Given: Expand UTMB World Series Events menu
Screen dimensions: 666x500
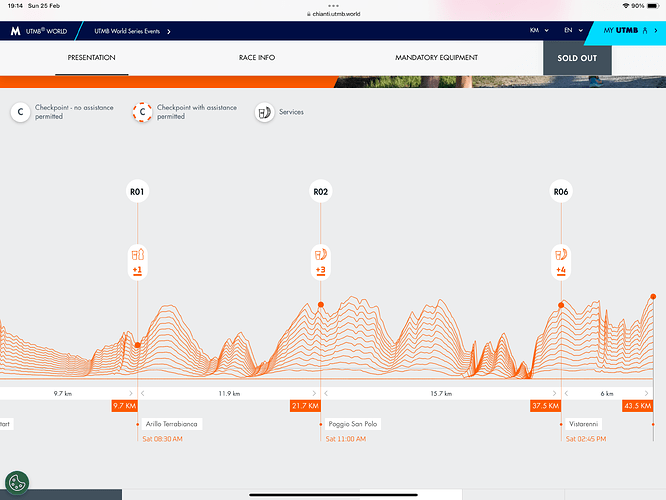Looking at the screenshot, I should 132,31.
